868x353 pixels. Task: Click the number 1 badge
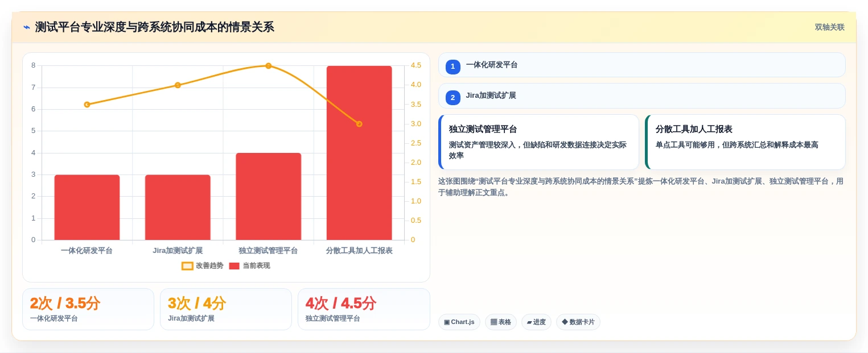[453, 67]
